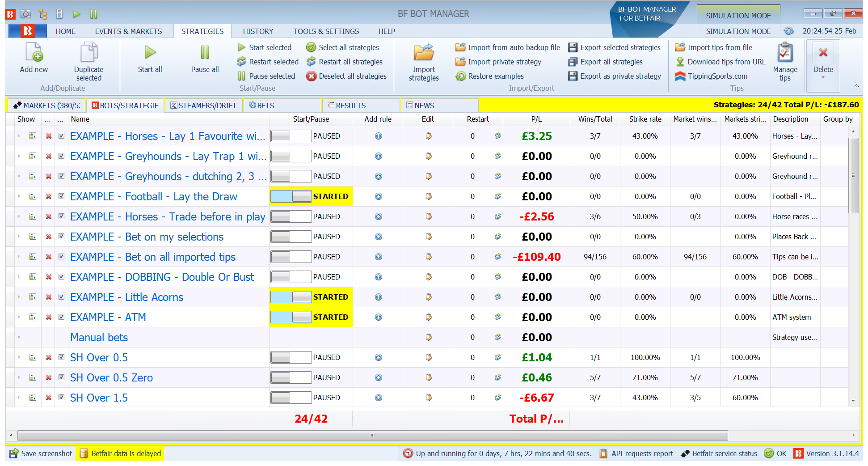Open the EXAMPLE - Little Acorns name link
Screen dimensions: 868x466
[x=126, y=297]
